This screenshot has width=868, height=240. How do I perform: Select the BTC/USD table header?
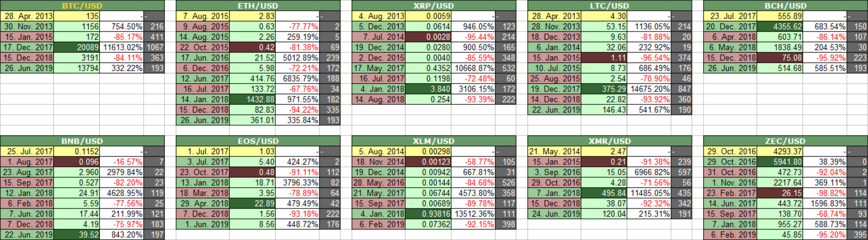tap(82, 6)
